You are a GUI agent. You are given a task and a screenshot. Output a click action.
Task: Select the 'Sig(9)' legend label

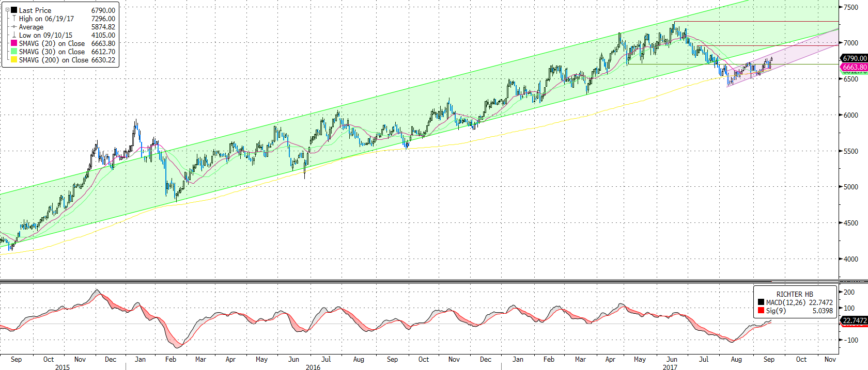pos(776,311)
